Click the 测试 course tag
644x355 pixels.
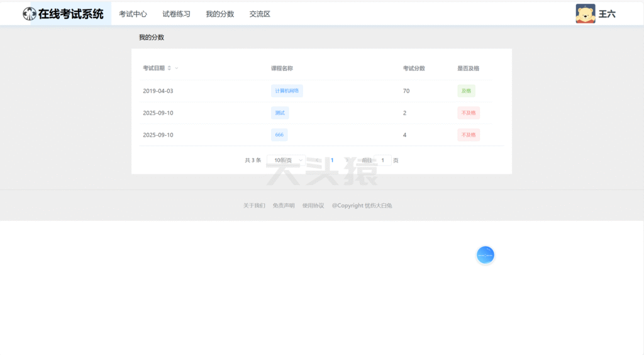[x=280, y=113]
